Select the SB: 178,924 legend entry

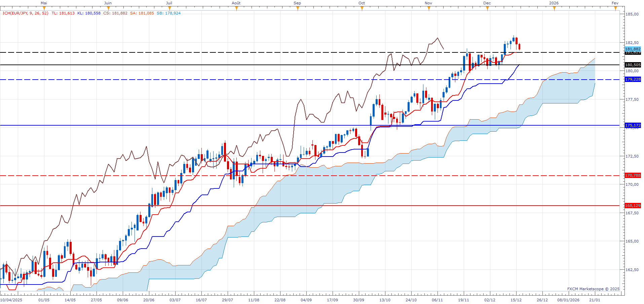click(x=168, y=13)
